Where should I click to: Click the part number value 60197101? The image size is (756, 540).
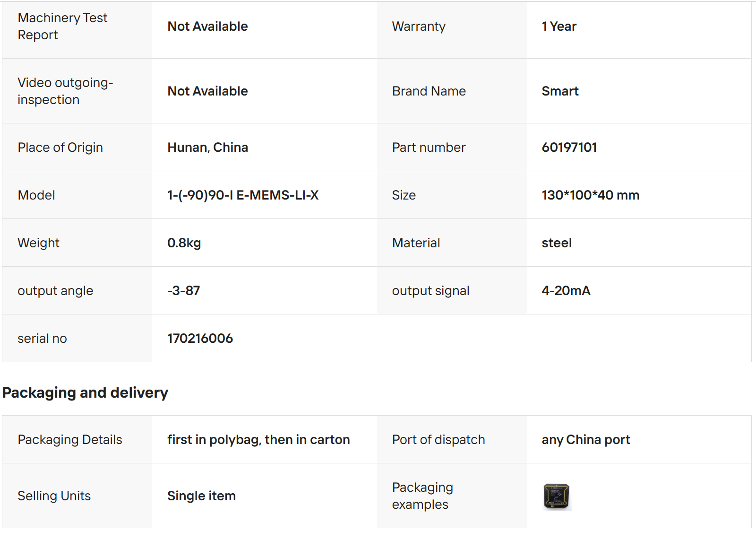(569, 148)
